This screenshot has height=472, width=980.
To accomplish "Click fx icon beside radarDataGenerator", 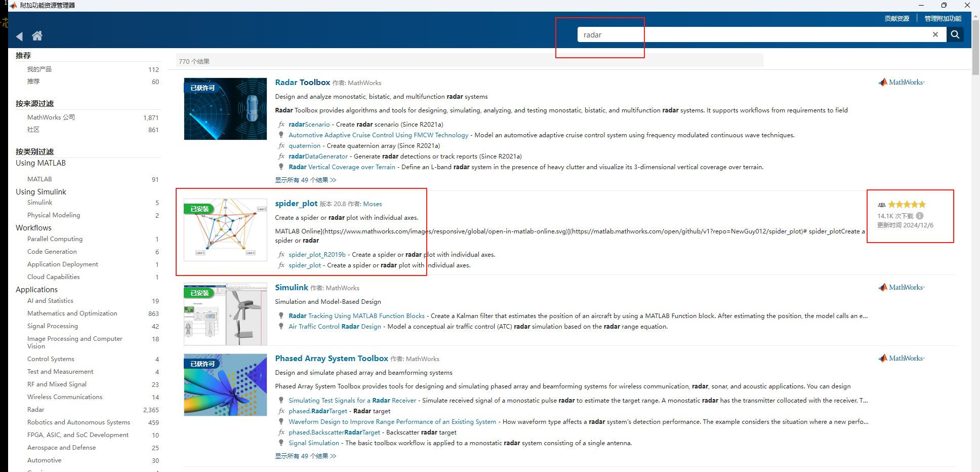I will click(281, 156).
